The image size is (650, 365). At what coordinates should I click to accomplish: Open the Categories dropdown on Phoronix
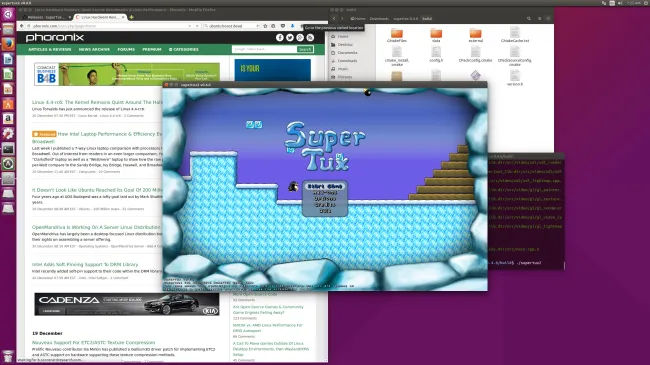pyautogui.click(x=184, y=49)
